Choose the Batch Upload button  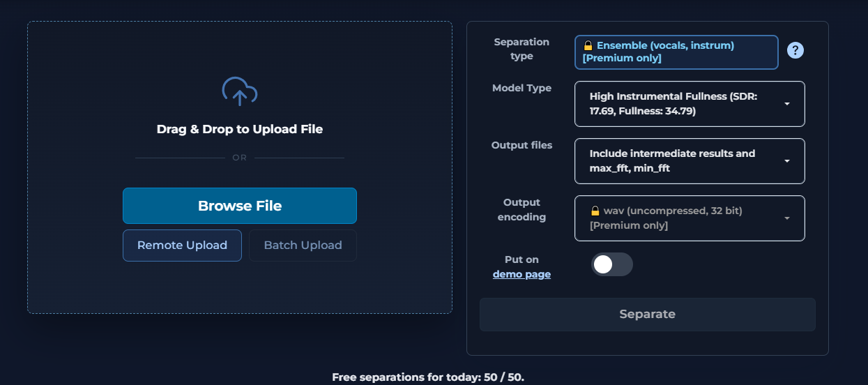303,246
